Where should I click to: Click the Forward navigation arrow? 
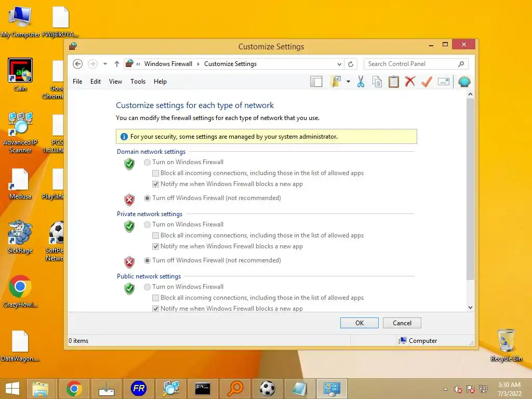point(92,64)
